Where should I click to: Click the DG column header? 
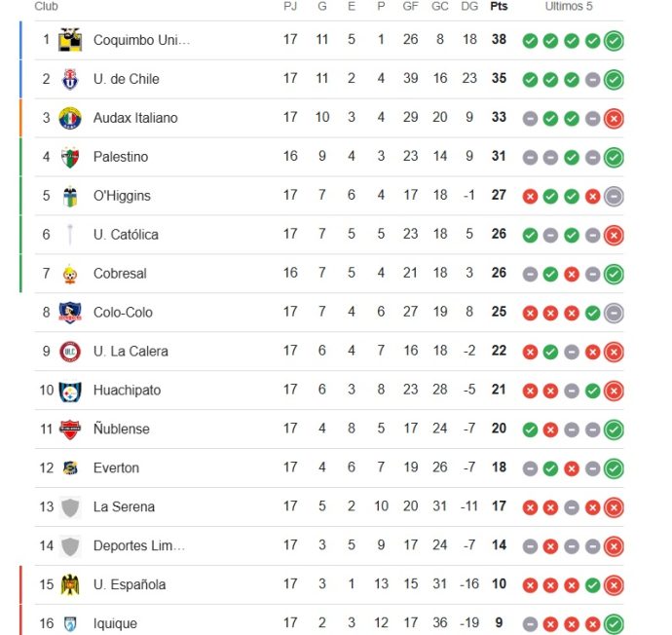click(469, 6)
